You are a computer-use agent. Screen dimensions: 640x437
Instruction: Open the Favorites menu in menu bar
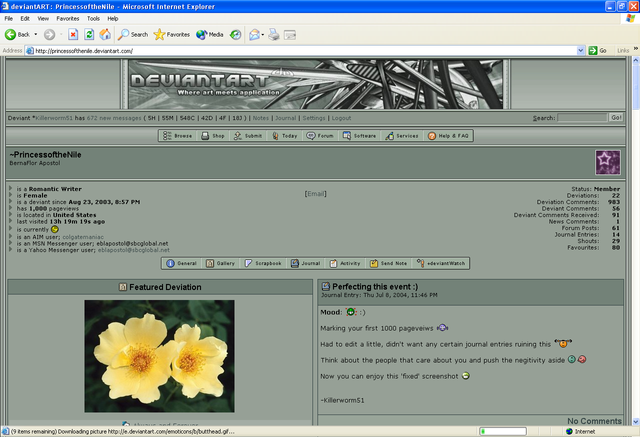coord(67,18)
